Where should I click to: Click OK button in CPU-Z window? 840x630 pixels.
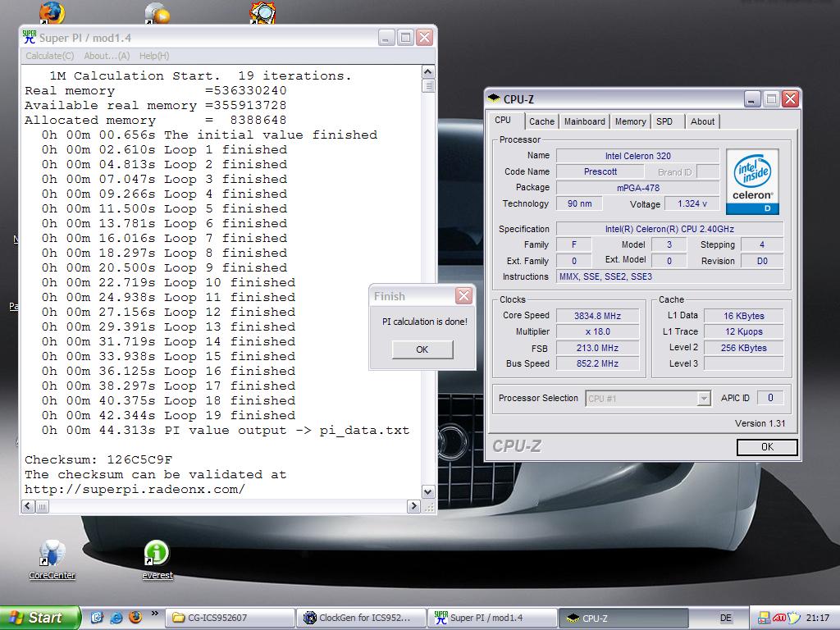point(767,447)
